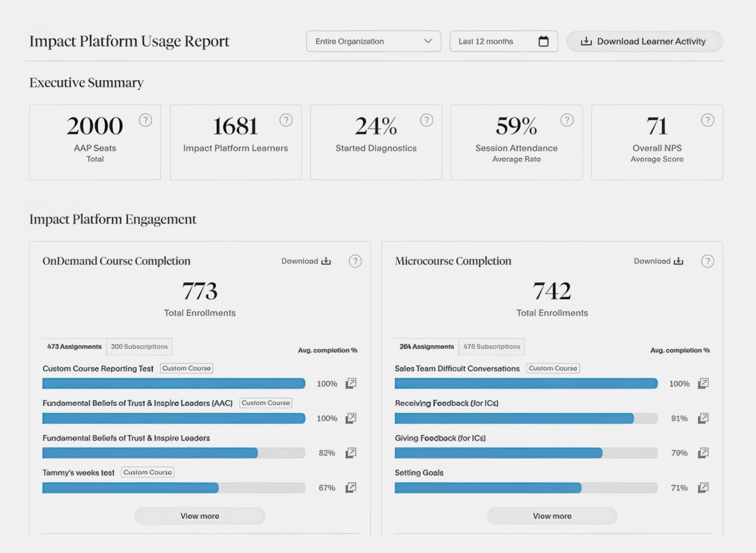Click Custom Course tag beside Tammy's weeks test
Viewport: 756px width, 553px height.
148,472
